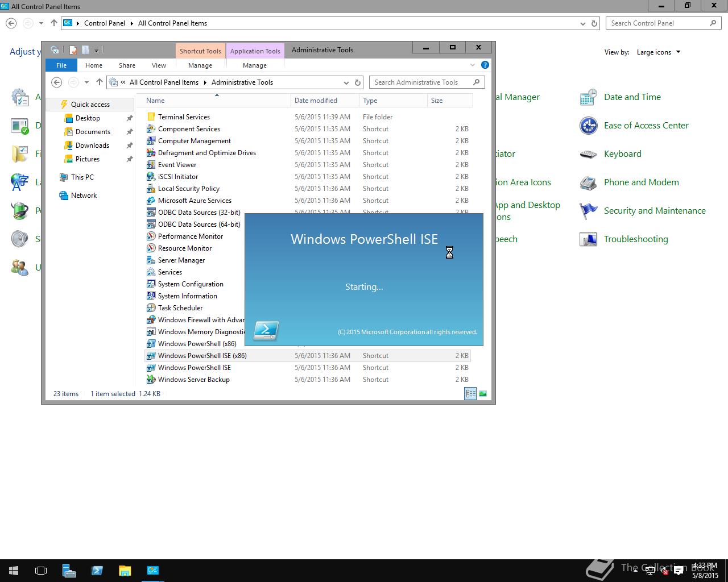Open the Component Services shortcut icon

151,129
